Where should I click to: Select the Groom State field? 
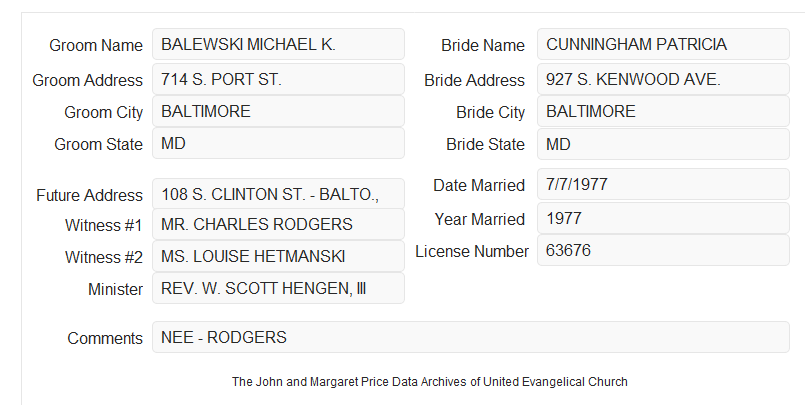click(x=278, y=143)
